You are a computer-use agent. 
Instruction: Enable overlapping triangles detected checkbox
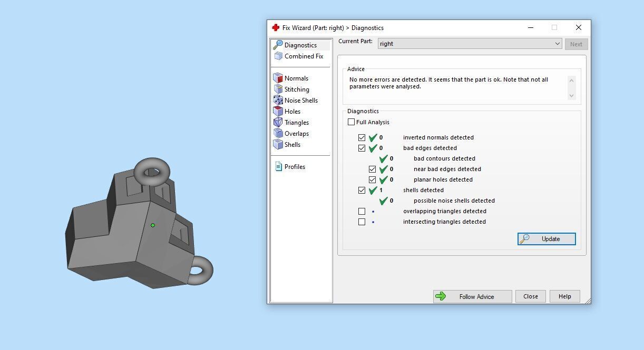tap(362, 212)
